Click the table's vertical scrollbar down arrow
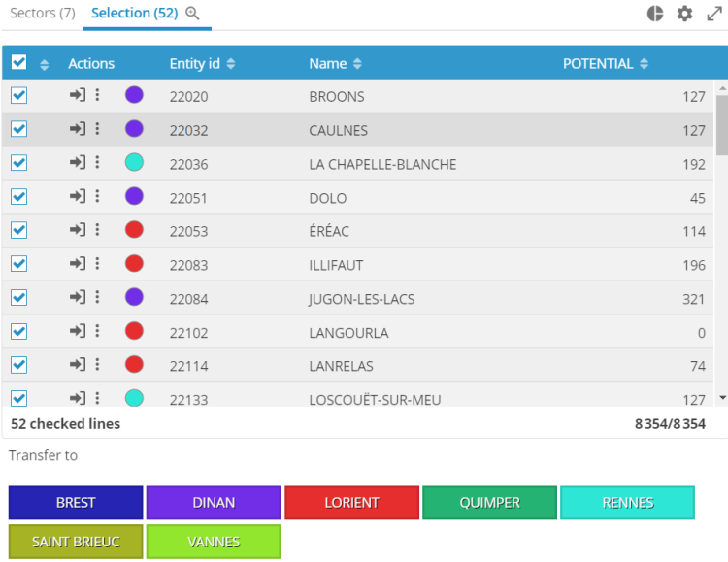Viewport: 728px width, 562px height. 721,398
